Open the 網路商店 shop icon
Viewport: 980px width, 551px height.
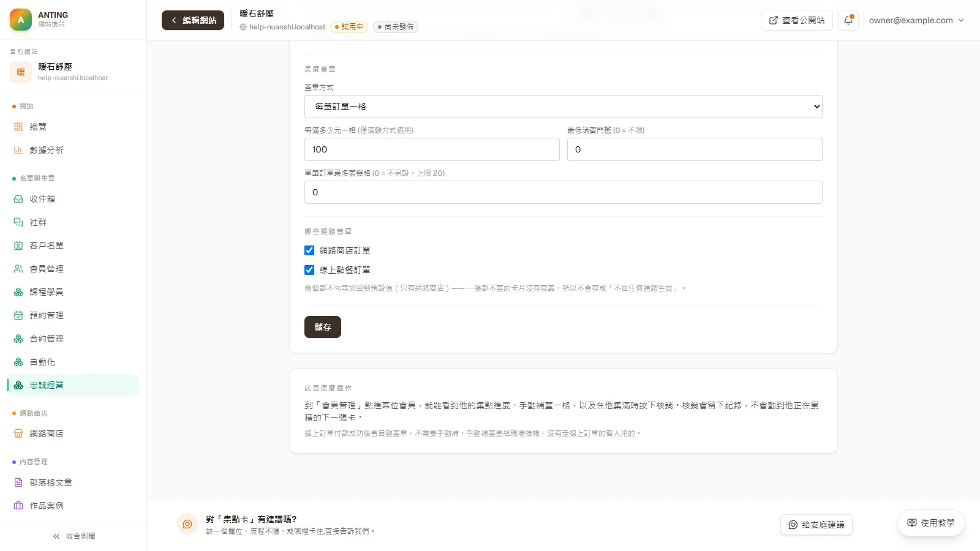[18, 433]
